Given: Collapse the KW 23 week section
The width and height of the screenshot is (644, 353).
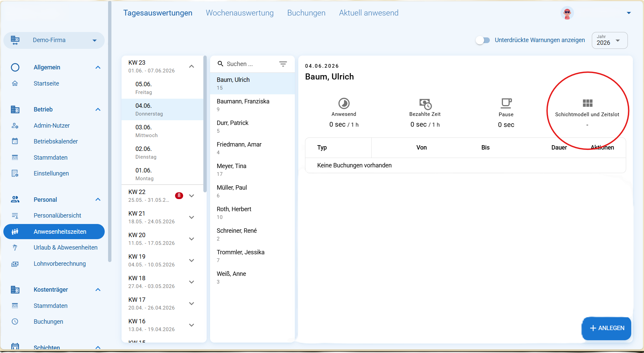Looking at the screenshot, I should click(192, 66).
